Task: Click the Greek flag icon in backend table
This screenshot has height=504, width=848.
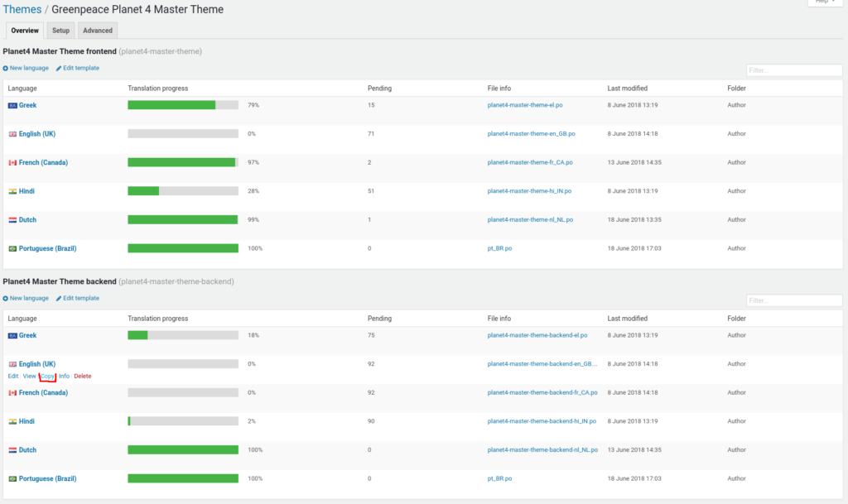Action: (12, 335)
